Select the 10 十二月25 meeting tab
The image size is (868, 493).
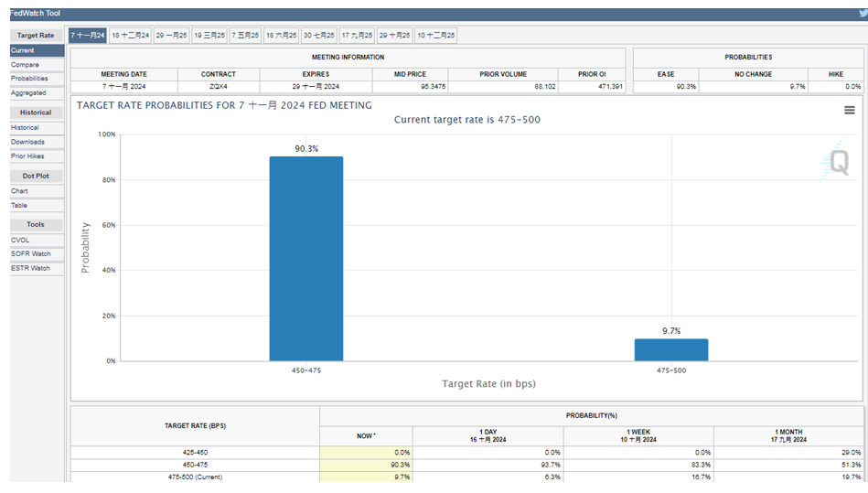[435, 35]
